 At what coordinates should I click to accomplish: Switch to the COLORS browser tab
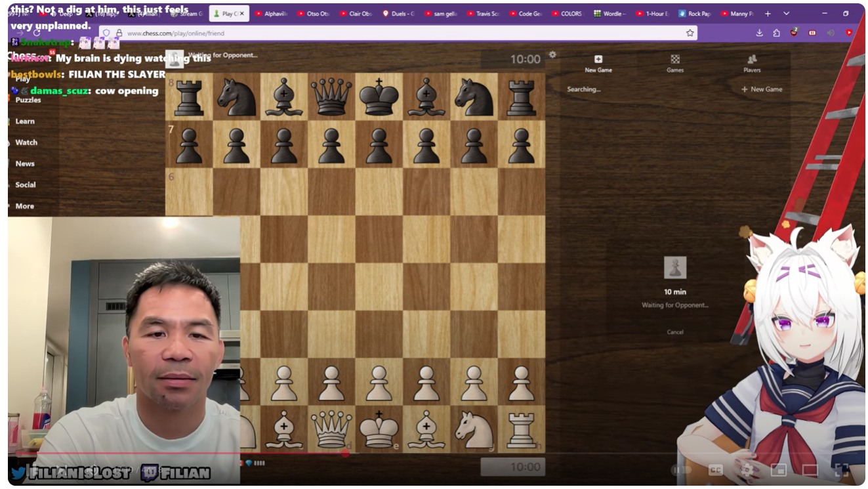568,13
